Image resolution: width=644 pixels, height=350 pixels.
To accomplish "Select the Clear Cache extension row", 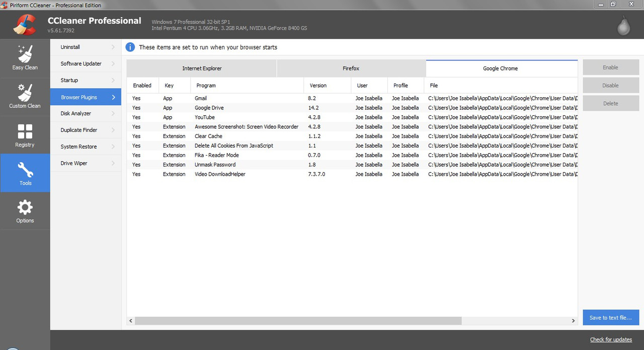I will point(352,136).
